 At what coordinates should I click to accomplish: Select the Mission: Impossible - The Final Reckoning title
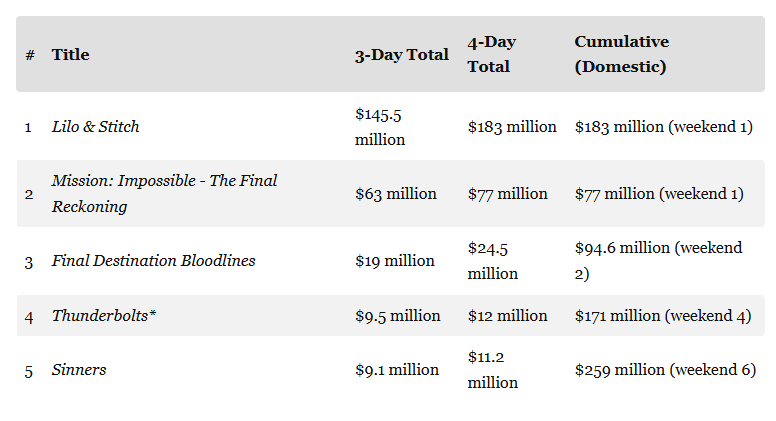pos(164,193)
